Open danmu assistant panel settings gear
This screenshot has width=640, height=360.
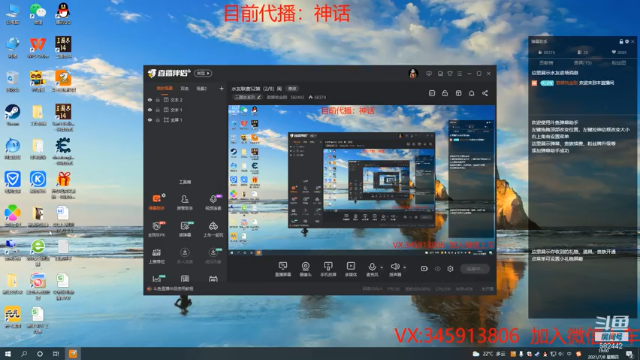point(627,41)
